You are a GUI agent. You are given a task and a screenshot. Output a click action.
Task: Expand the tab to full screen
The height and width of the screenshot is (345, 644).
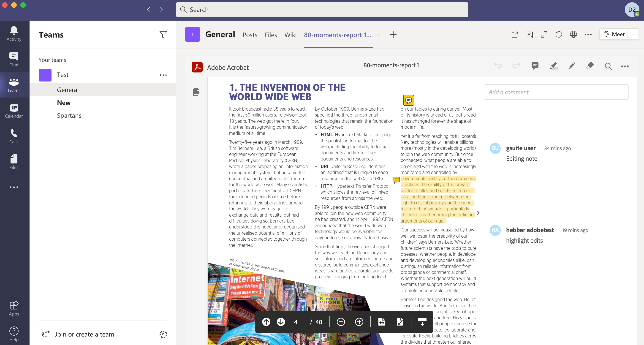coord(544,34)
